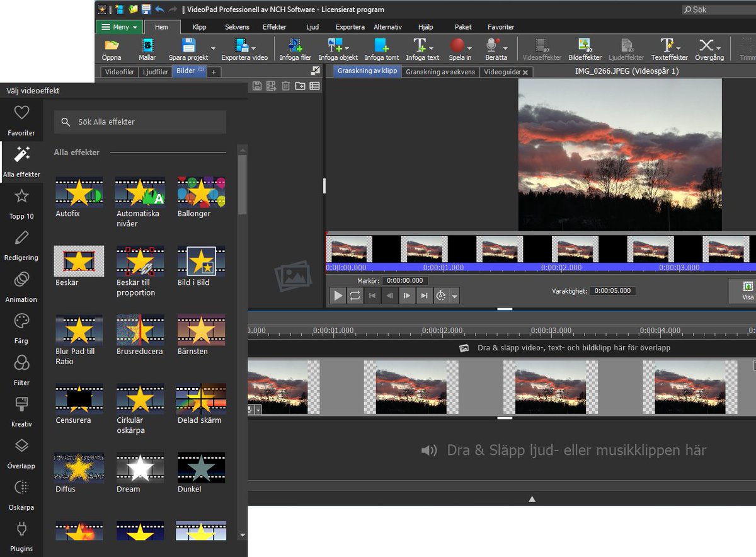Jump to clip end button

click(x=424, y=296)
